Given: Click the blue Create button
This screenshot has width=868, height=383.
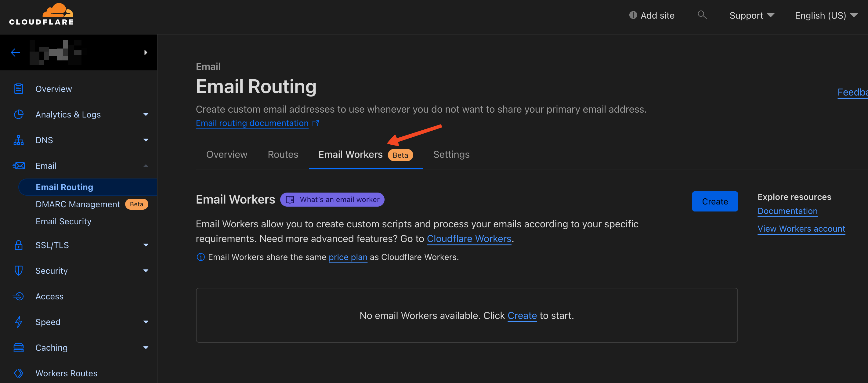Looking at the screenshot, I should click(715, 201).
